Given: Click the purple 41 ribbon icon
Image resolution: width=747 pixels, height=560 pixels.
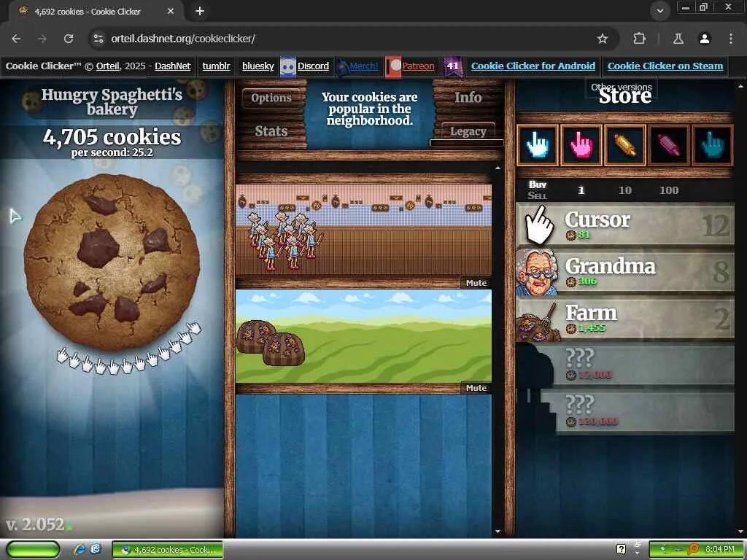Looking at the screenshot, I should [453, 66].
